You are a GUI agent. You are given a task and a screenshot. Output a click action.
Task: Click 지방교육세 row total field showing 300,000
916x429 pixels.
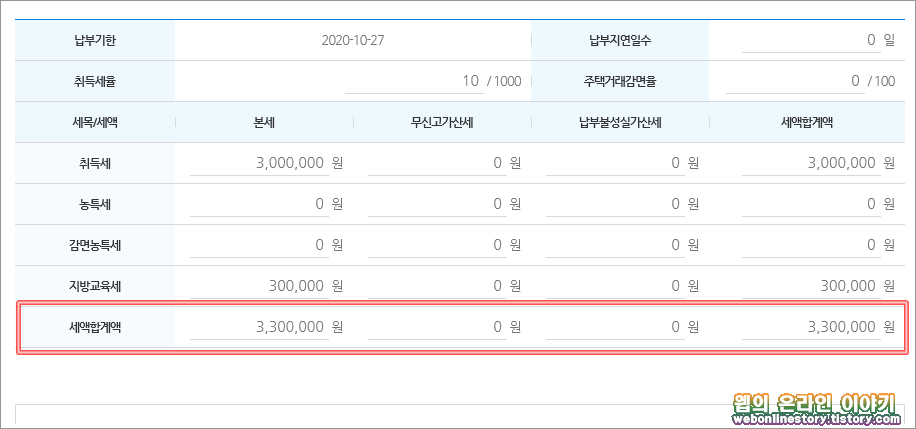pyautogui.click(x=811, y=286)
